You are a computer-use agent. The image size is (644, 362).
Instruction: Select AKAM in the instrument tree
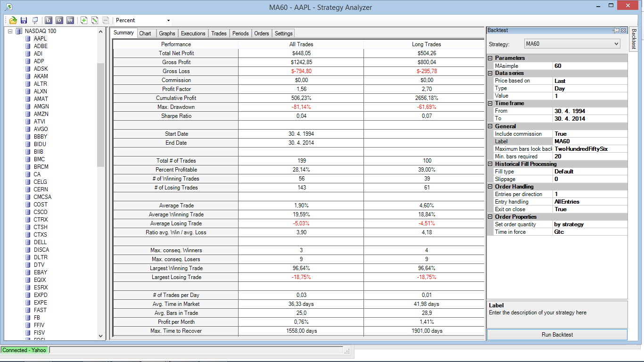[41, 76]
